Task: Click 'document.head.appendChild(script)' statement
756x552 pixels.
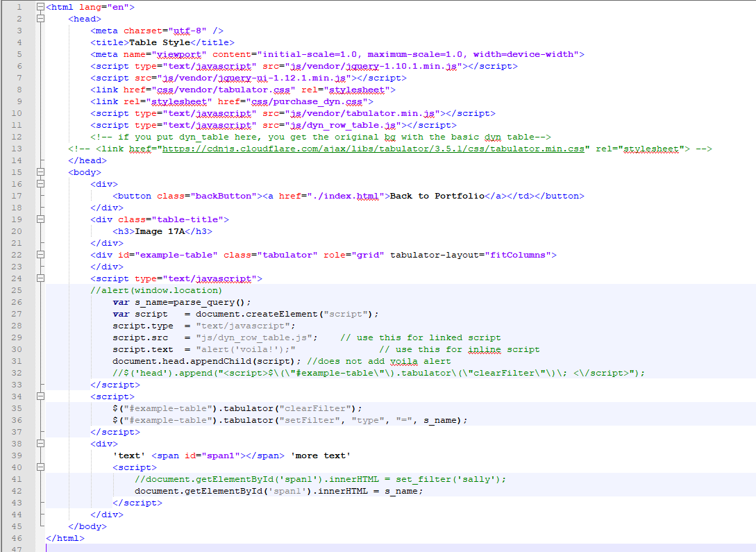Action: pyautogui.click(x=206, y=361)
